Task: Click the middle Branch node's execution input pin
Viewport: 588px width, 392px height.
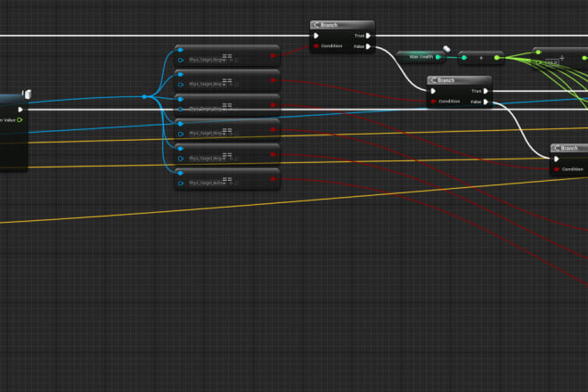Action: [x=433, y=91]
